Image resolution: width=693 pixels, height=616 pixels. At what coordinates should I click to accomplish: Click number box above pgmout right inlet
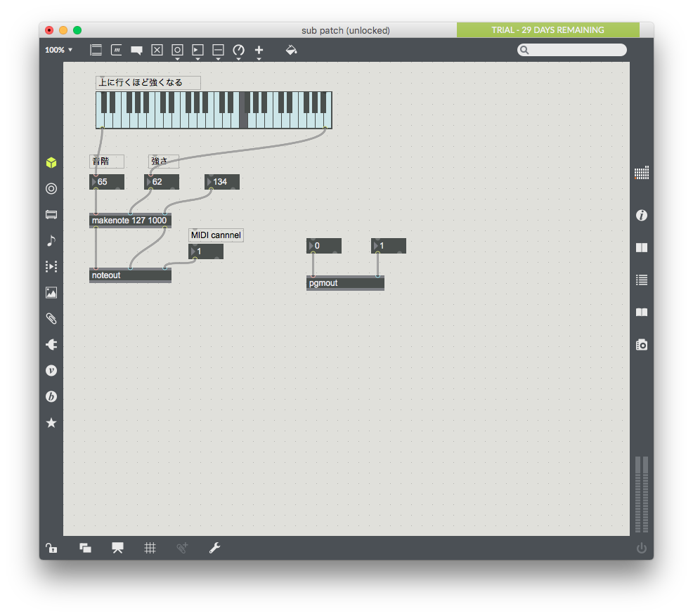pos(389,246)
